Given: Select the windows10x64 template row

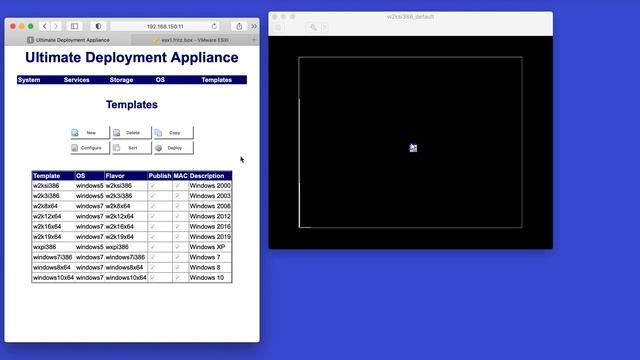Looking at the screenshot, I should pyautogui.click(x=132, y=278).
